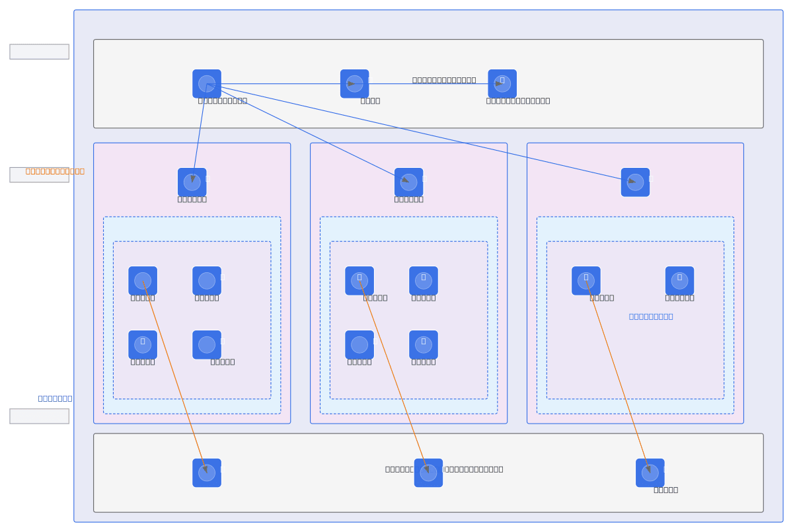Click the bottom-left node inside the middle group
793x532 pixels.
click(359, 345)
